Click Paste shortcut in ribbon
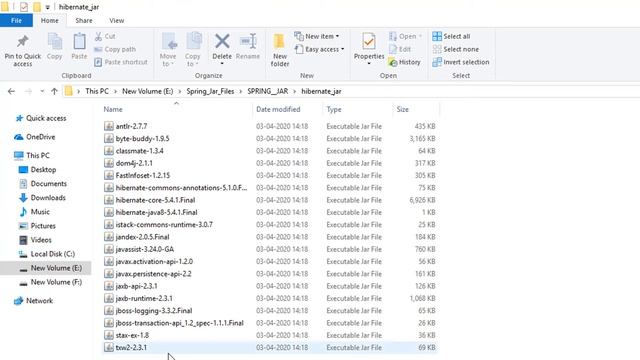640x360 pixels. pyautogui.click(x=121, y=62)
